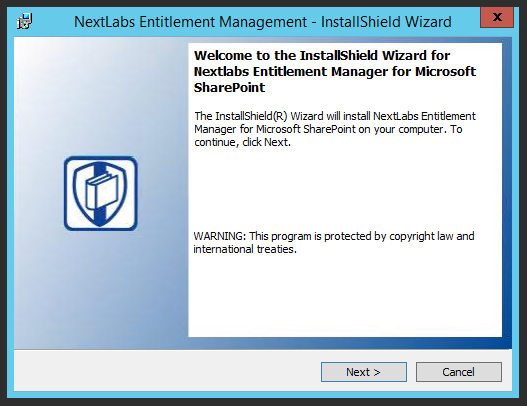Cancel the InstallShield Wizard installation
This screenshot has height=406, width=527.
pyautogui.click(x=459, y=372)
